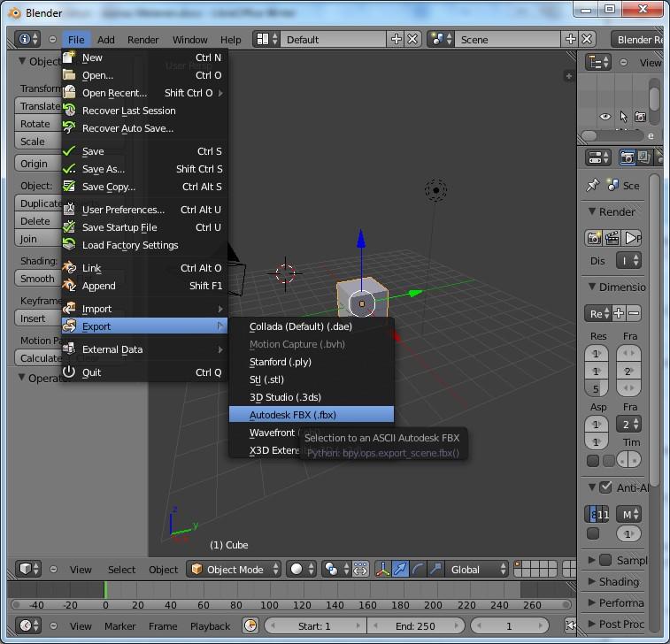The width and height of the screenshot is (670, 644).
Task: Click the render animation clapper button
Action: pos(612,238)
